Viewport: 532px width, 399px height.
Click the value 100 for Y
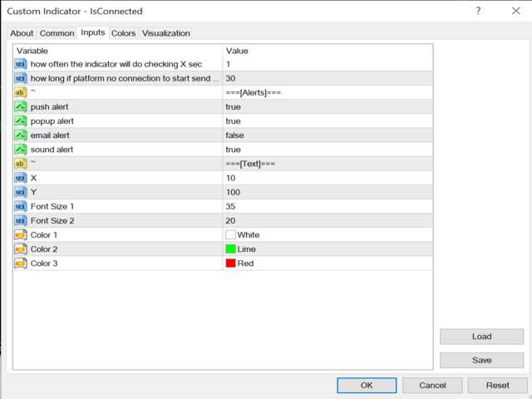tap(233, 192)
